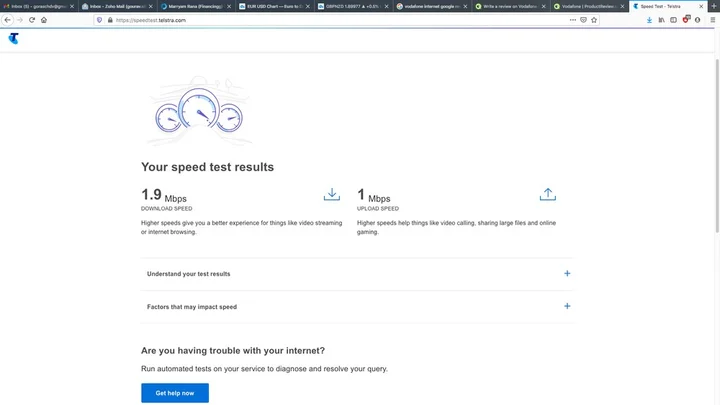Go back to the previous page
The image size is (720, 405).
click(7, 20)
